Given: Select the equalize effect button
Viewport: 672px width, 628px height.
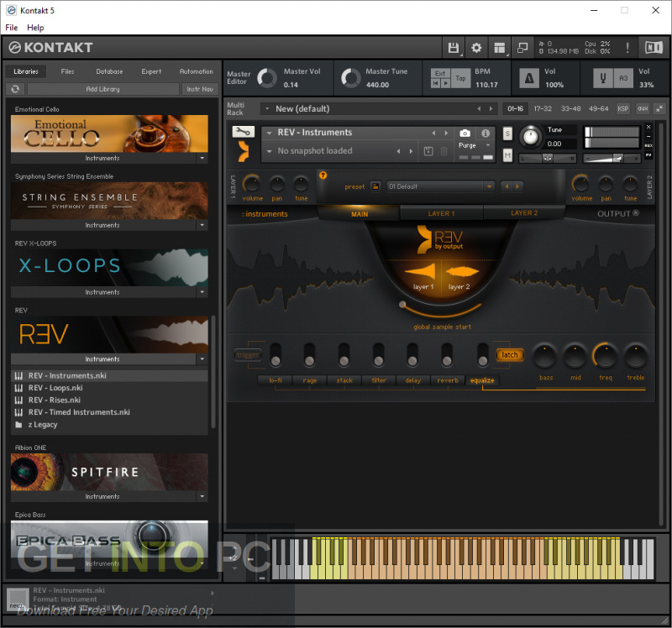Looking at the screenshot, I should point(482,380).
